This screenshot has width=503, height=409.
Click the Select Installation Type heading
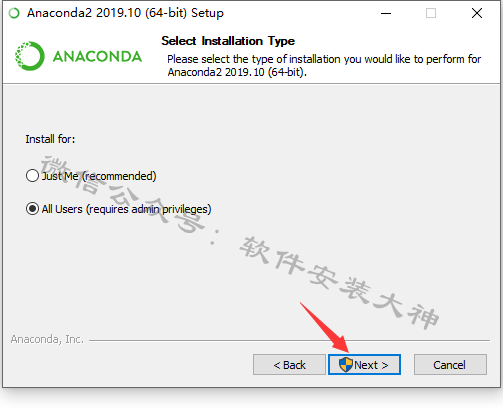pos(228,41)
